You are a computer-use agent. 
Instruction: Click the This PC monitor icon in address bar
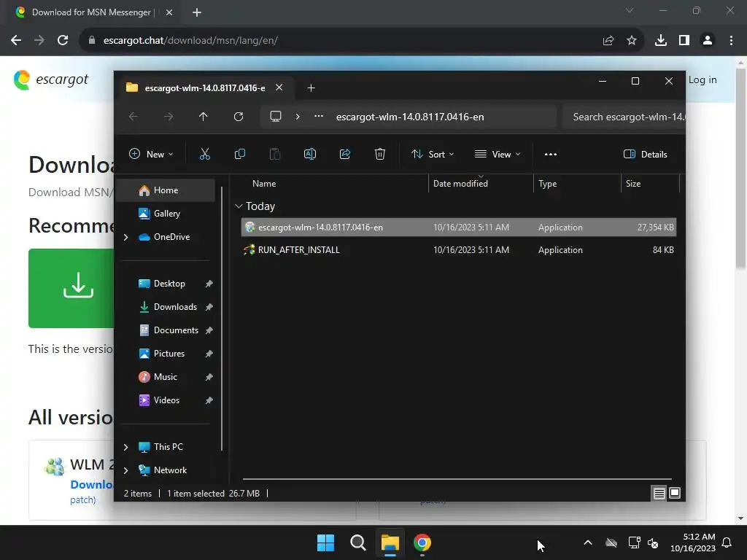[x=275, y=117]
